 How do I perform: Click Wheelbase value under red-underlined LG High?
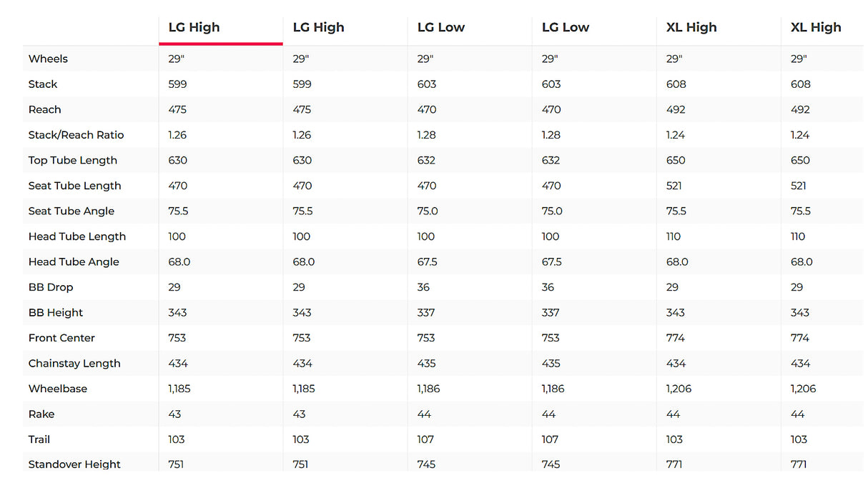point(179,389)
